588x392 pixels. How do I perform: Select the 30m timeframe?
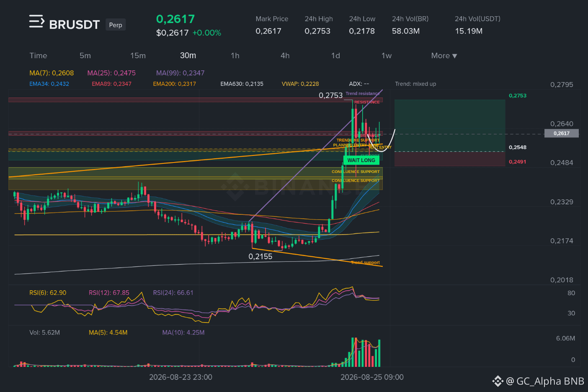coord(188,56)
